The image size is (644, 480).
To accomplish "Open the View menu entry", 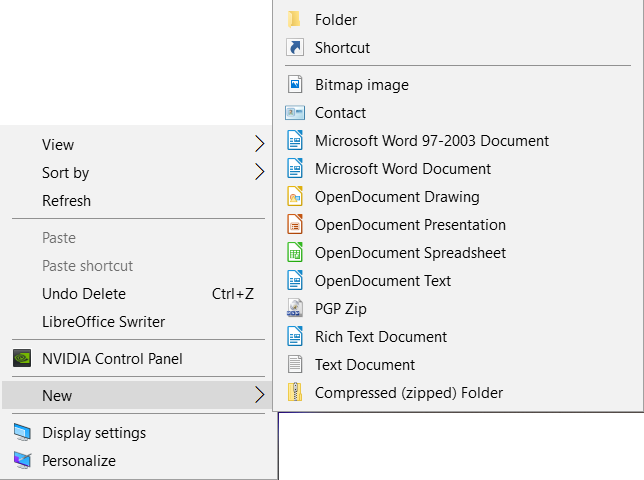I will tap(137, 145).
